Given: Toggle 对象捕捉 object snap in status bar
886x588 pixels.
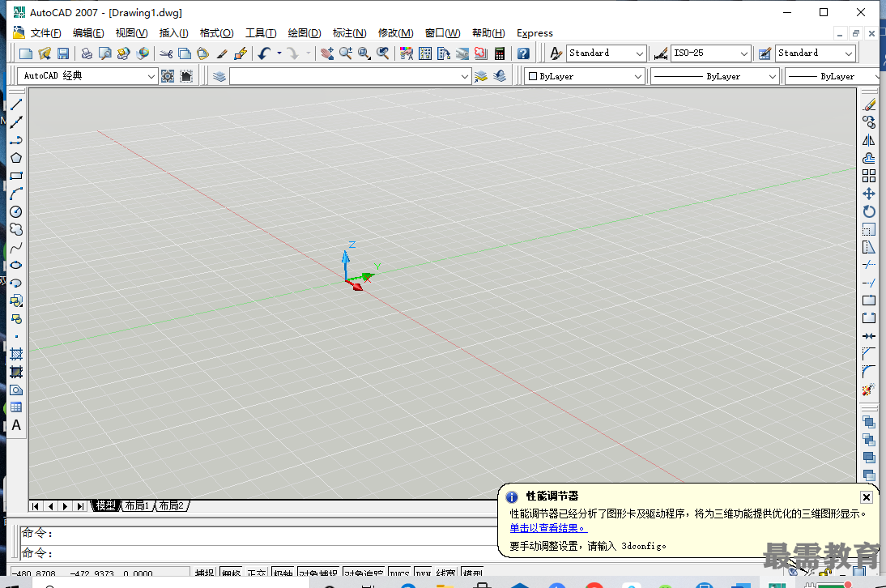Looking at the screenshot, I should pos(318,572).
